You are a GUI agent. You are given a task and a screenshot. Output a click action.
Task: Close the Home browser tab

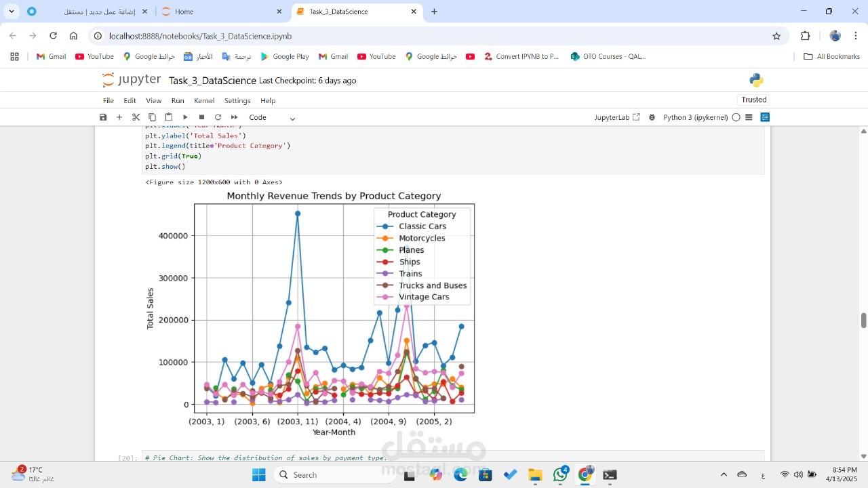(x=279, y=12)
